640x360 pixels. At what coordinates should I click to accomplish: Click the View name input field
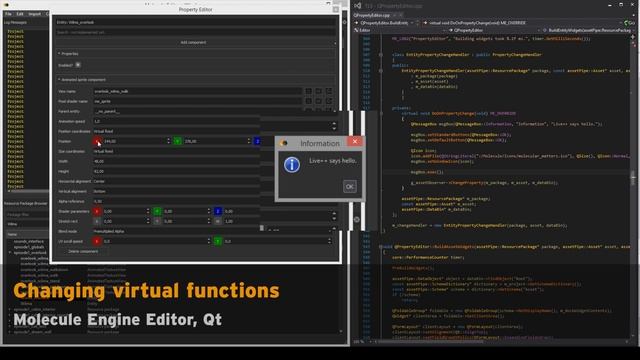198,91
